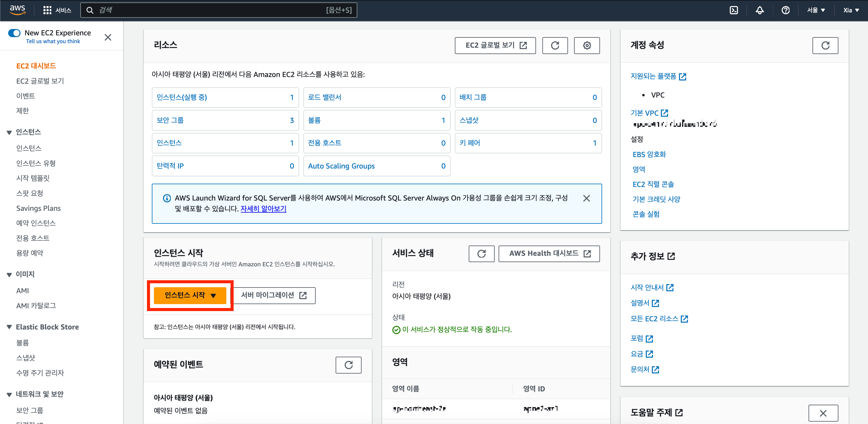Refresh the 서비스 상태 panel
Screen dimensions: 868x424
(x=481, y=254)
